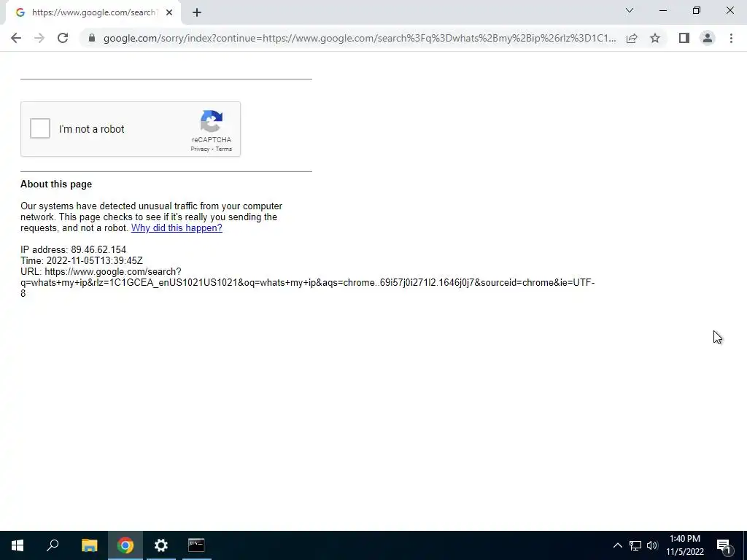Viewport: 747px width, 560px height.
Task: Expand the tab search chevron
Action: coord(630,10)
